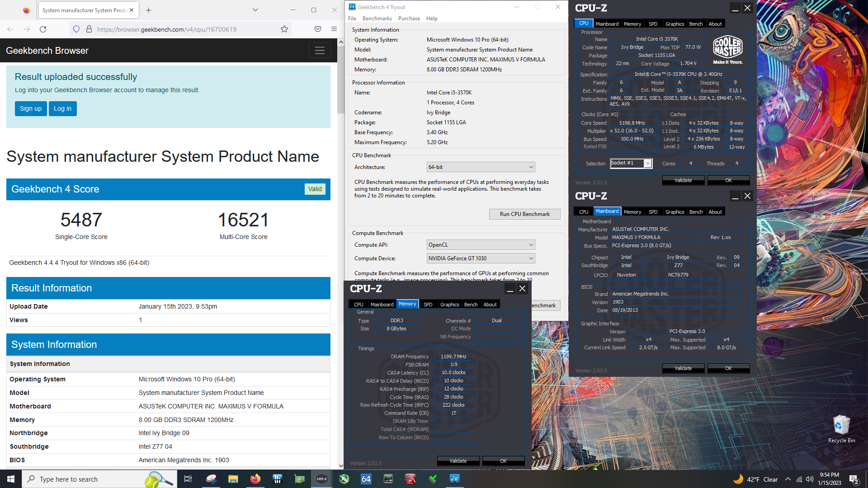
Task: Click the browser scrollbar down arrow
Action: [341, 466]
